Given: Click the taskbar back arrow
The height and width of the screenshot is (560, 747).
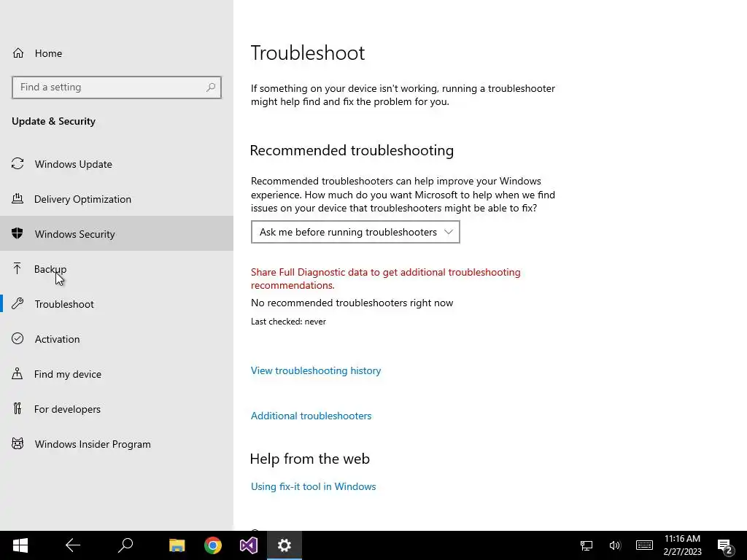Looking at the screenshot, I should 72,545.
